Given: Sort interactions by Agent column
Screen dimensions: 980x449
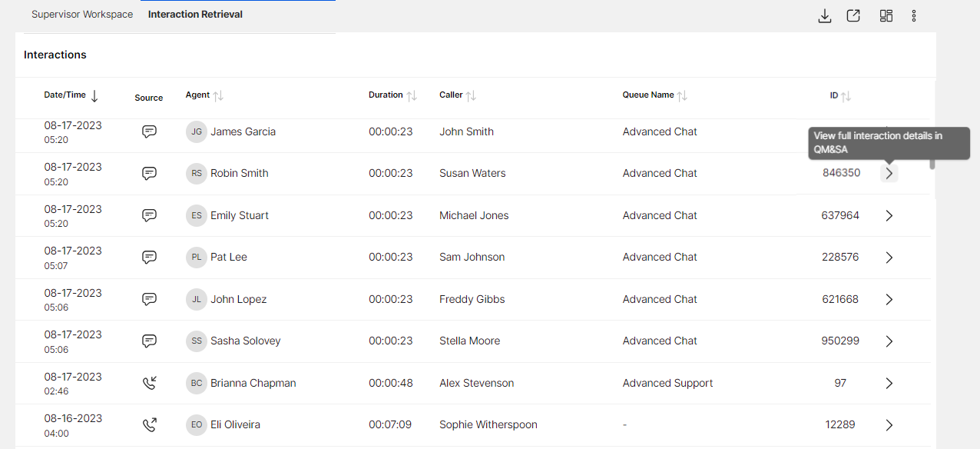Looking at the screenshot, I should click(x=218, y=95).
